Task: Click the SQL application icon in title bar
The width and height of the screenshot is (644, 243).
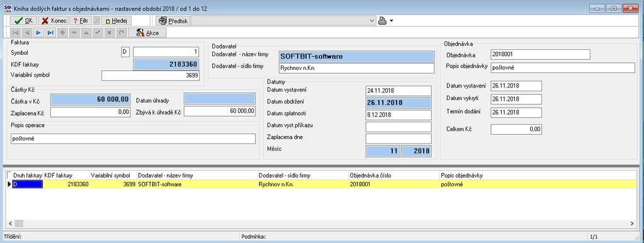Action: point(7,8)
